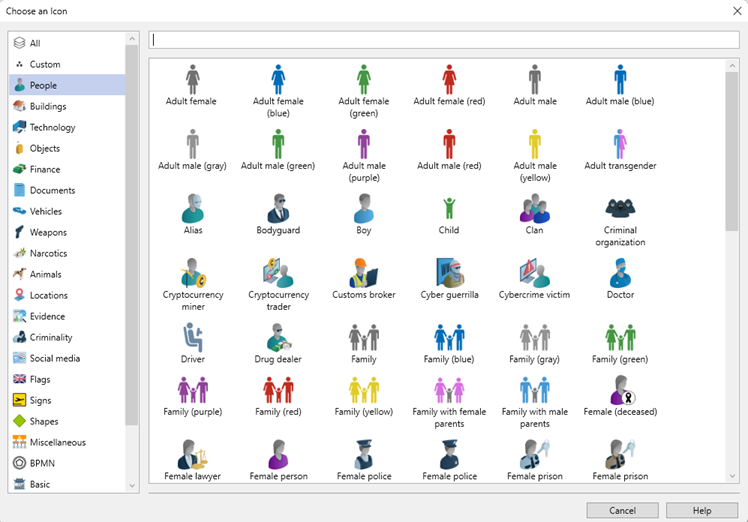The image size is (748, 522).
Task: Select the Customs broker icon
Action: (x=364, y=273)
